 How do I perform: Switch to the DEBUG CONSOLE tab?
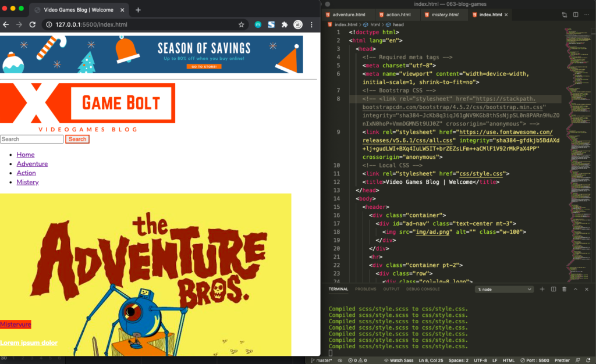coord(423,289)
